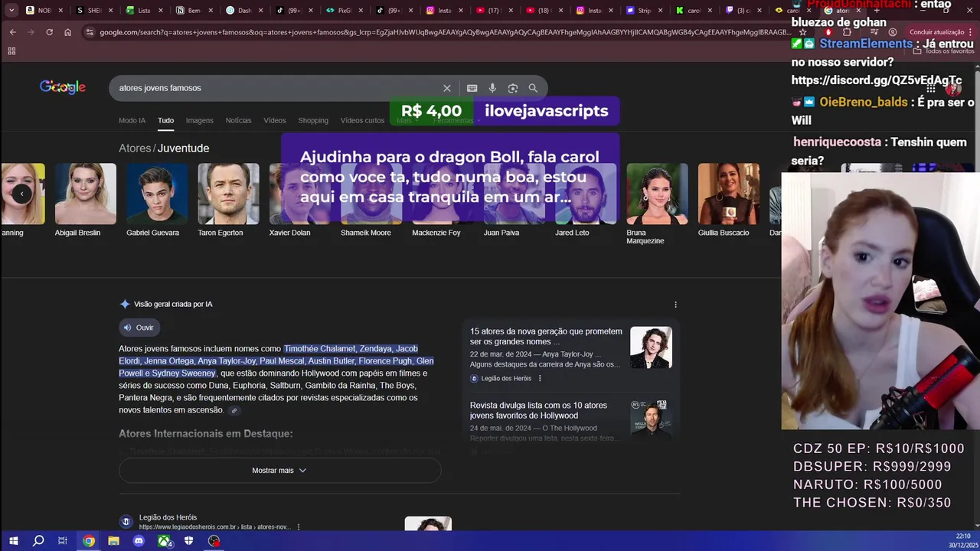Switch to the Modo IA tab
Image resolution: width=980 pixels, height=551 pixels.
(x=132, y=121)
